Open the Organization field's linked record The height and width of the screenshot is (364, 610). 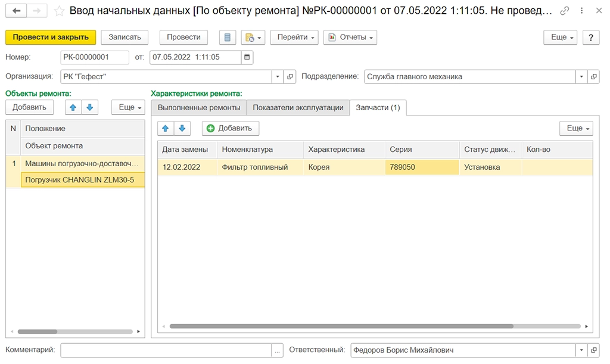[290, 77]
